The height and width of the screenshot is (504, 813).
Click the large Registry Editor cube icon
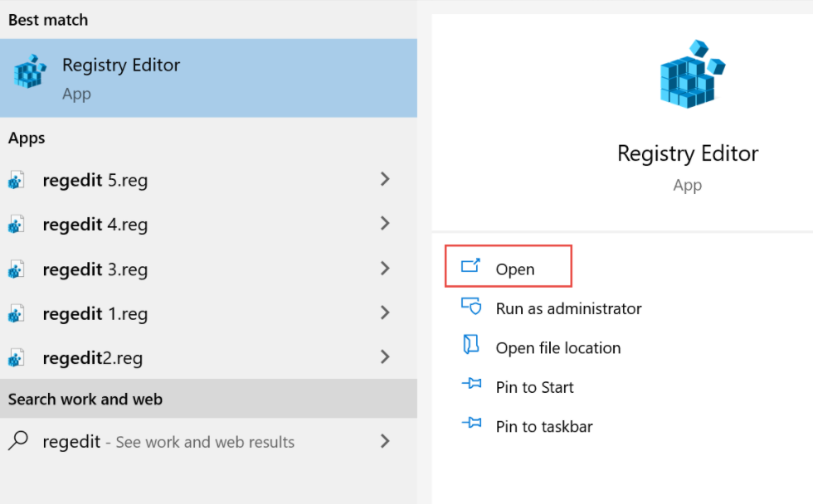692,74
